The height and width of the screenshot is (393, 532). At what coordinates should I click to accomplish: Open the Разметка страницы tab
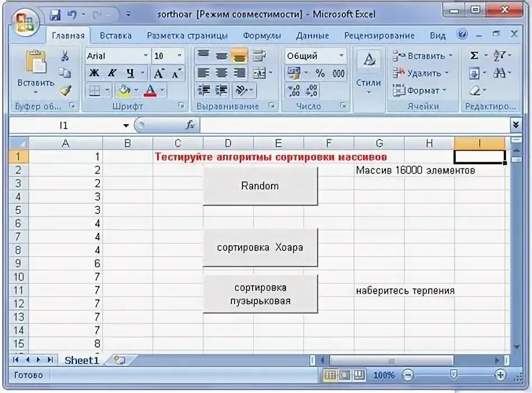click(x=187, y=35)
